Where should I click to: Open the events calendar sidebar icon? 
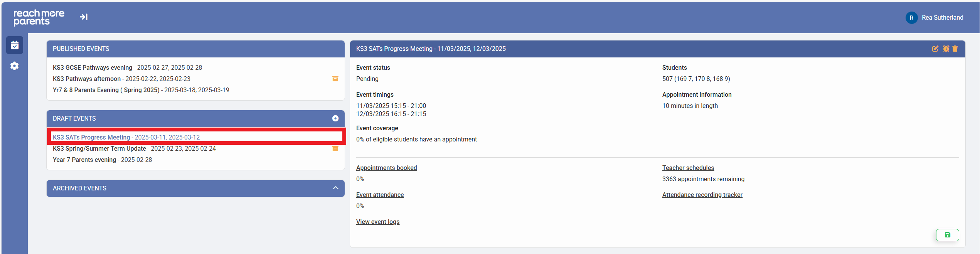(x=15, y=45)
